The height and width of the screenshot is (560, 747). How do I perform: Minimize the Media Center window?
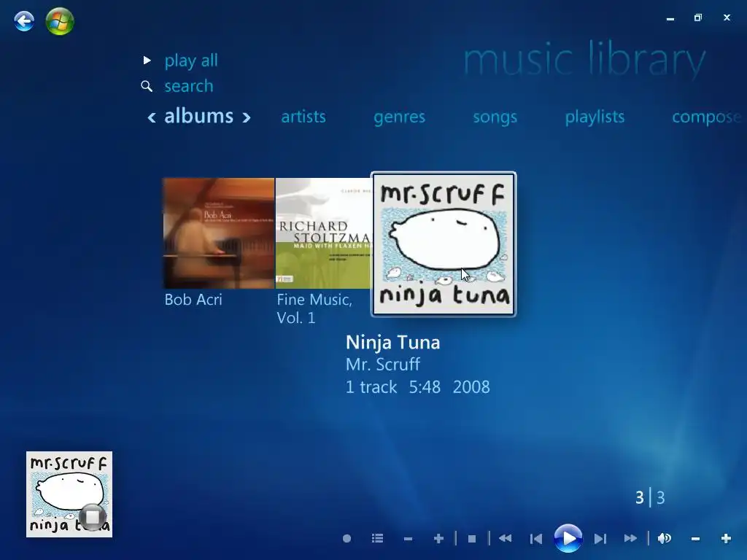pyautogui.click(x=670, y=18)
